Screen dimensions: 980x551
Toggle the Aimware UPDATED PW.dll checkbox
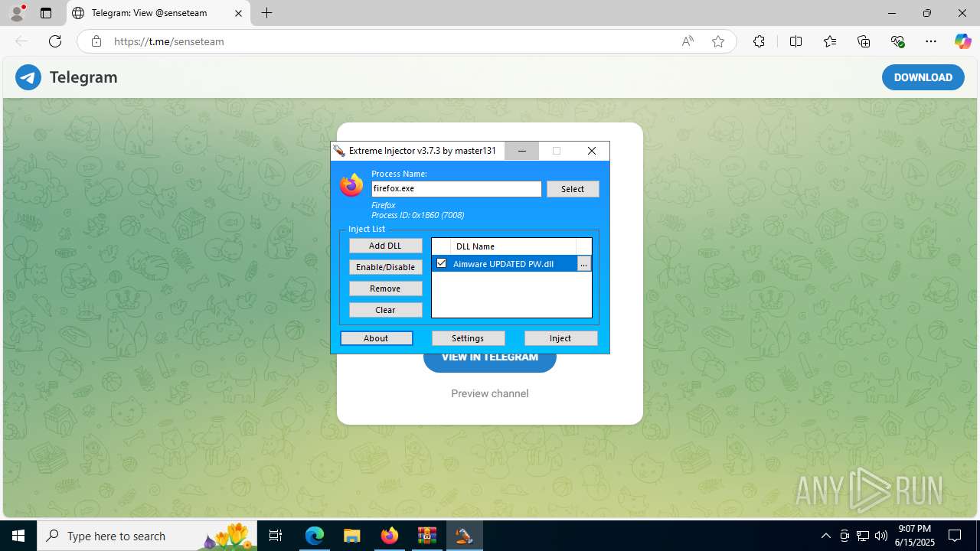(441, 263)
